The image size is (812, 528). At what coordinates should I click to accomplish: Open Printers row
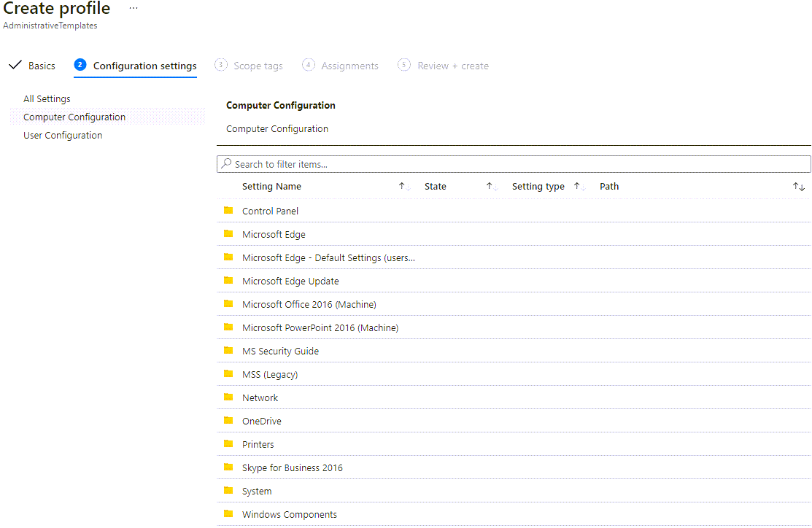click(x=514, y=443)
